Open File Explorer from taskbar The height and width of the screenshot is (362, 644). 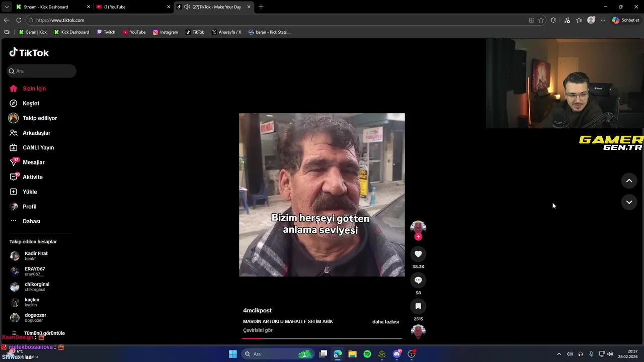point(352,354)
